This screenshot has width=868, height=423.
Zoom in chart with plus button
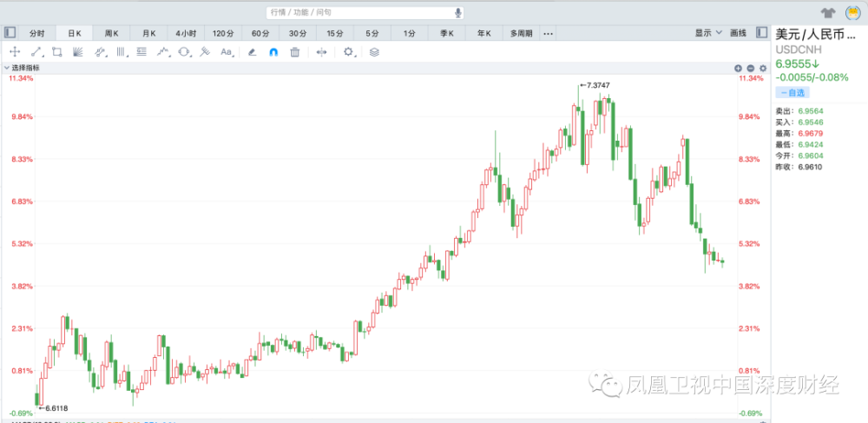(x=739, y=68)
